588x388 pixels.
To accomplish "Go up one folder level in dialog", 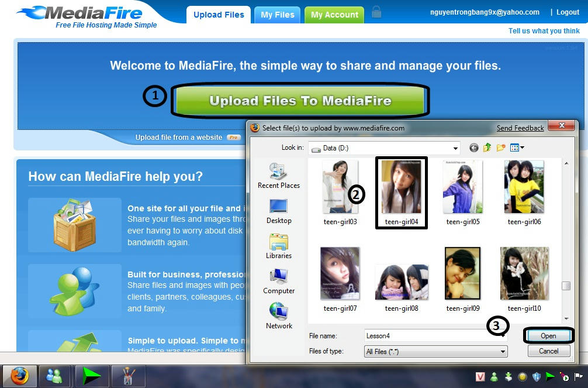I will pyautogui.click(x=487, y=147).
